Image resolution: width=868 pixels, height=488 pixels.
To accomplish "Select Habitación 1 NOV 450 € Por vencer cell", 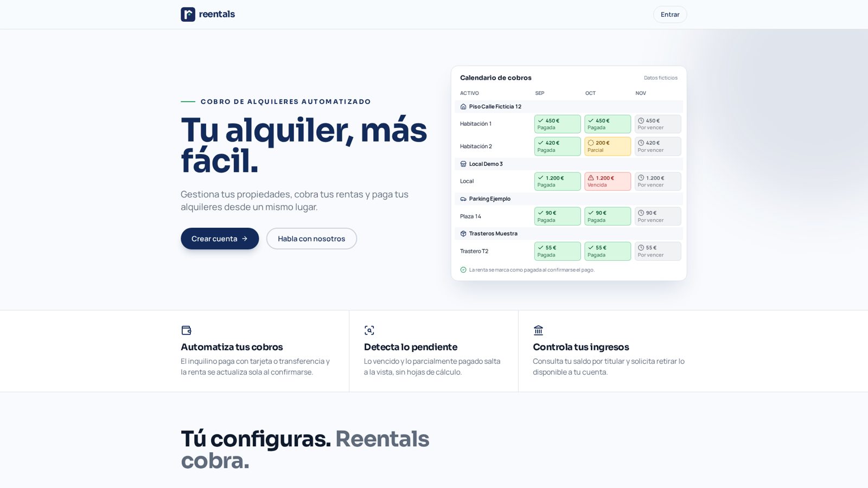I will (x=658, y=124).
